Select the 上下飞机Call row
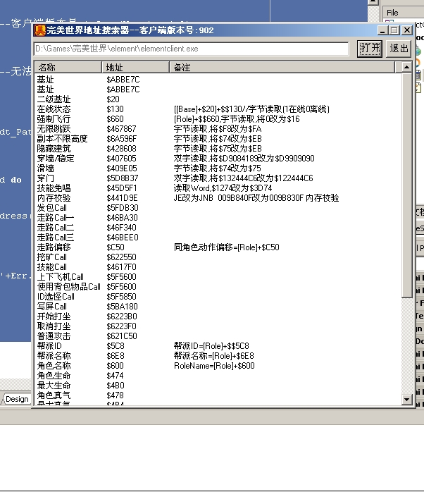Screen dimensions: 424x504 (218, 277)
